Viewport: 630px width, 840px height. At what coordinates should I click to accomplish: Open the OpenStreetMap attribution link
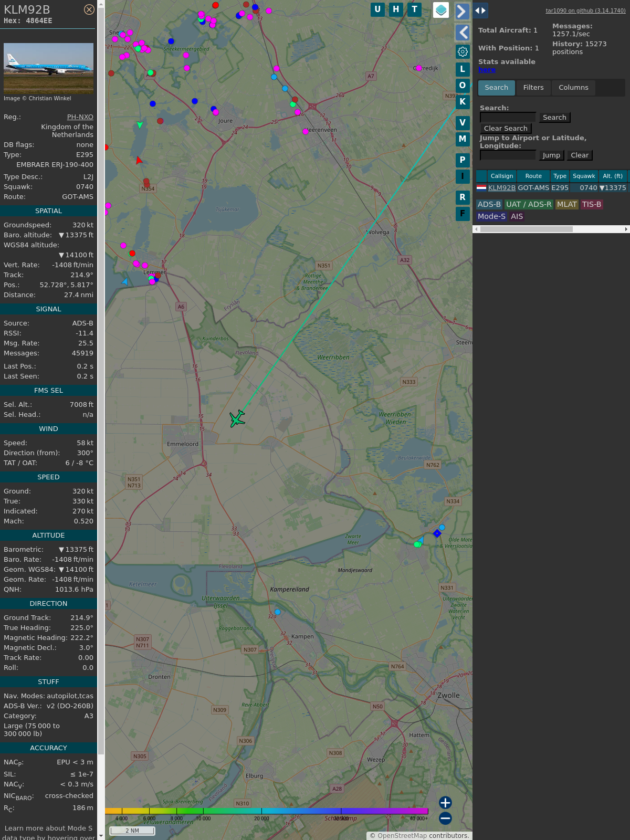[402, 835]
